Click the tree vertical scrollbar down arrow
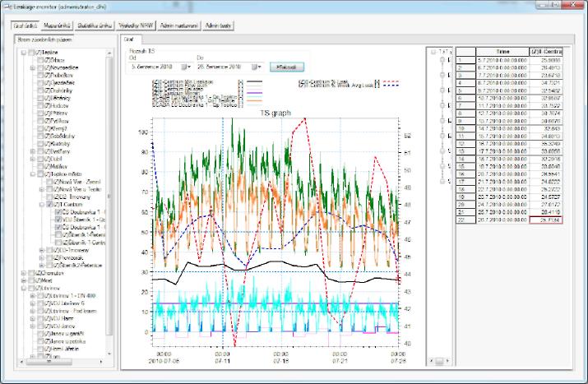The height and width of the screenshot is (384, 588). 109,354
